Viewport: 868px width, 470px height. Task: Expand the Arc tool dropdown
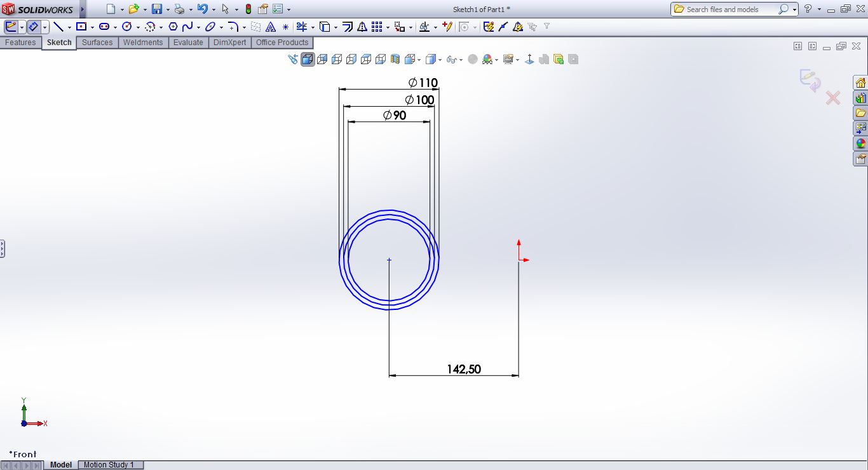pyautogui.click(x=160, y=26)
